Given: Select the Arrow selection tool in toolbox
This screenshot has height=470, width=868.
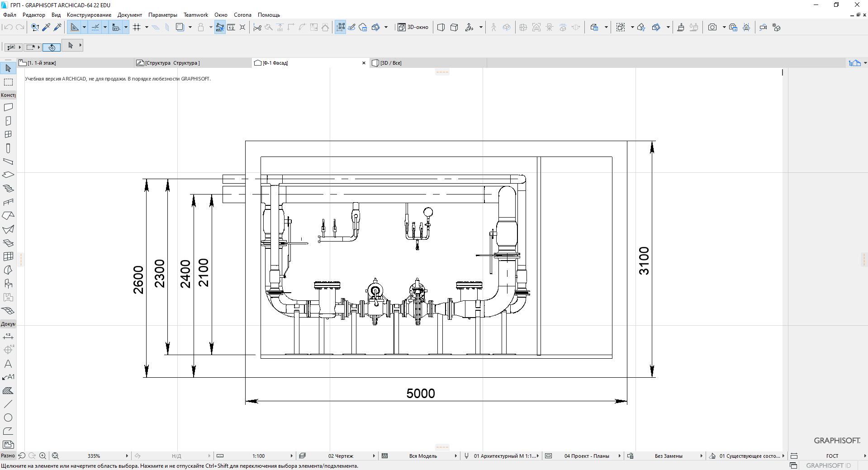Looking at the screenshot, I should point(8,68).
